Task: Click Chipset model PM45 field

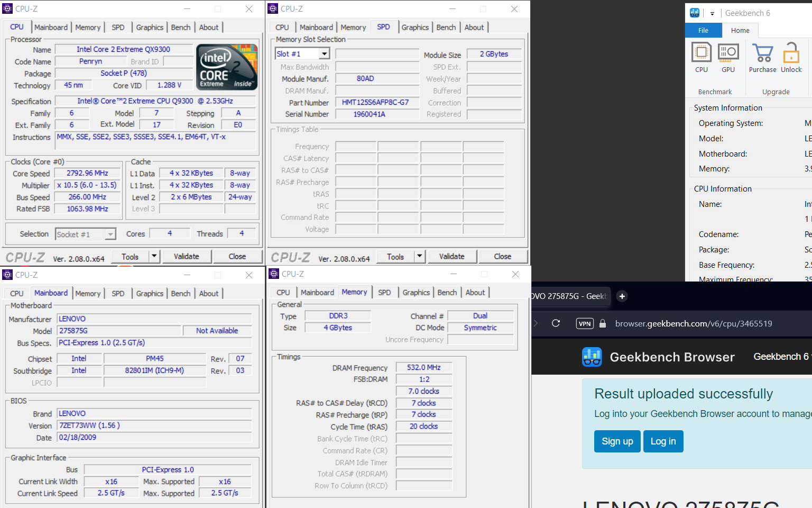Action: [x=154, y=358]
